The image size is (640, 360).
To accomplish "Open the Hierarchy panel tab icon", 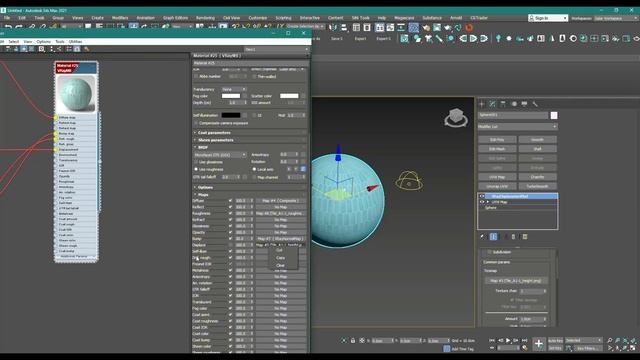I will (503, 104).
